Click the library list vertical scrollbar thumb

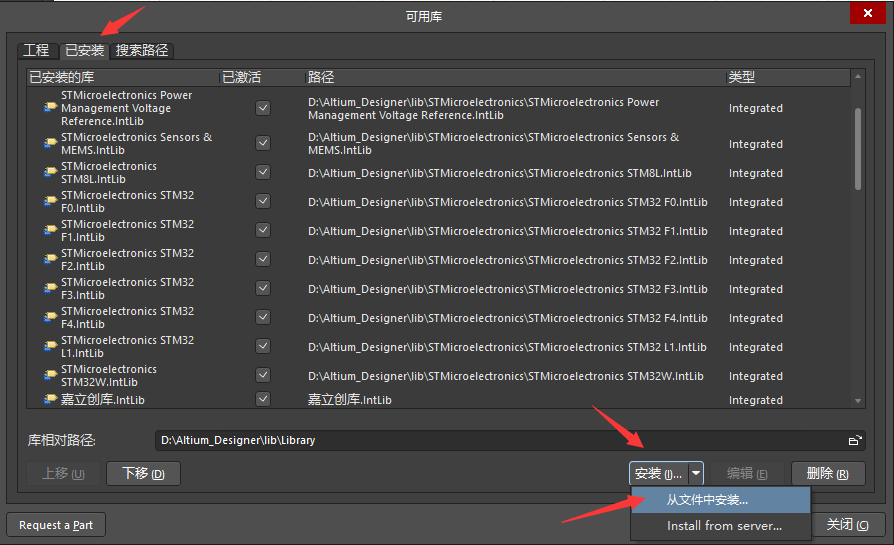point(858,148)
